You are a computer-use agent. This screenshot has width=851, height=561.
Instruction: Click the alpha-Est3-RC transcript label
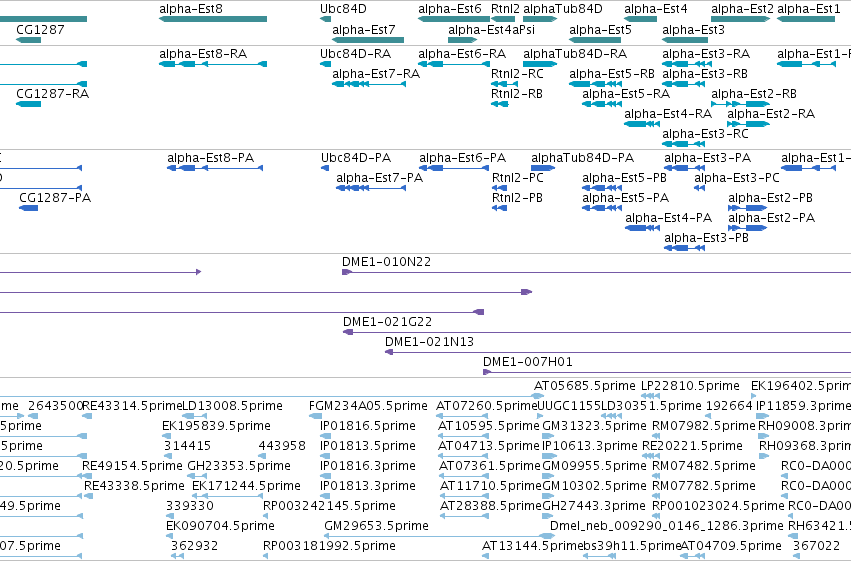point(705,134)
